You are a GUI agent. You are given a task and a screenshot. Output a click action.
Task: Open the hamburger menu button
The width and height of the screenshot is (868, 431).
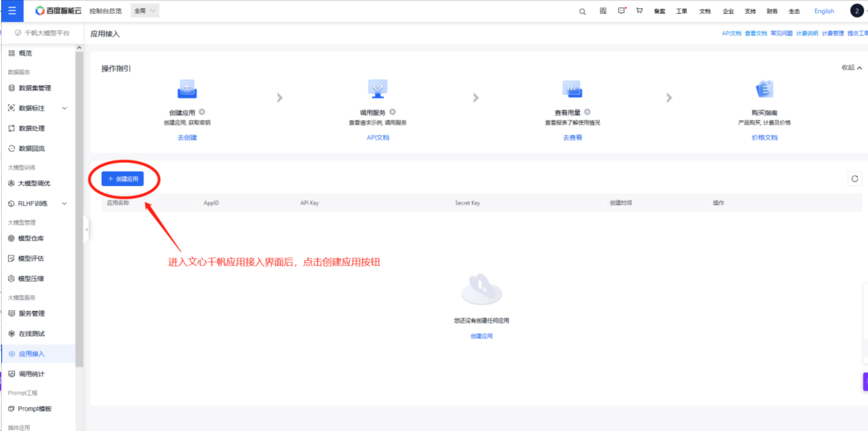pyautogui.click(x=12, y=11)
